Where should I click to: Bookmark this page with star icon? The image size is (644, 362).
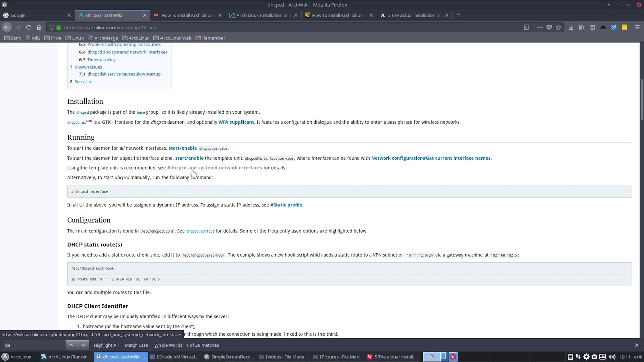pyautogui.click(x=558, y=27)
